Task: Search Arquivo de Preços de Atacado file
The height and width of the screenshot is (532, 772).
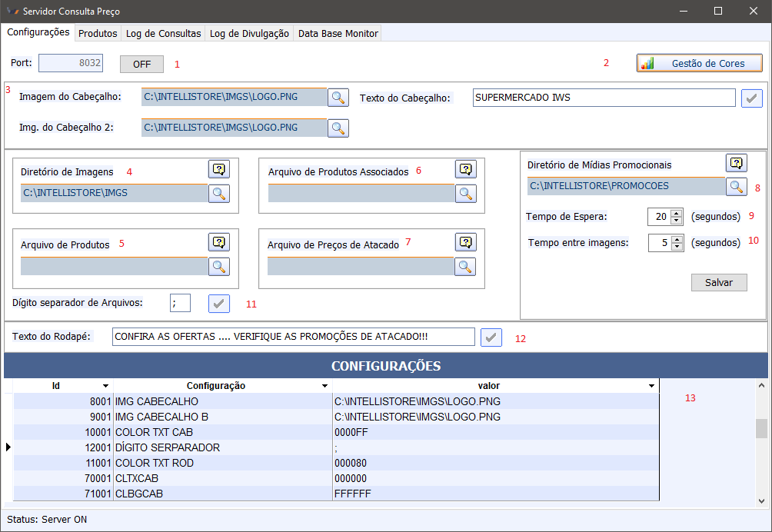Action: pos(465,266)
